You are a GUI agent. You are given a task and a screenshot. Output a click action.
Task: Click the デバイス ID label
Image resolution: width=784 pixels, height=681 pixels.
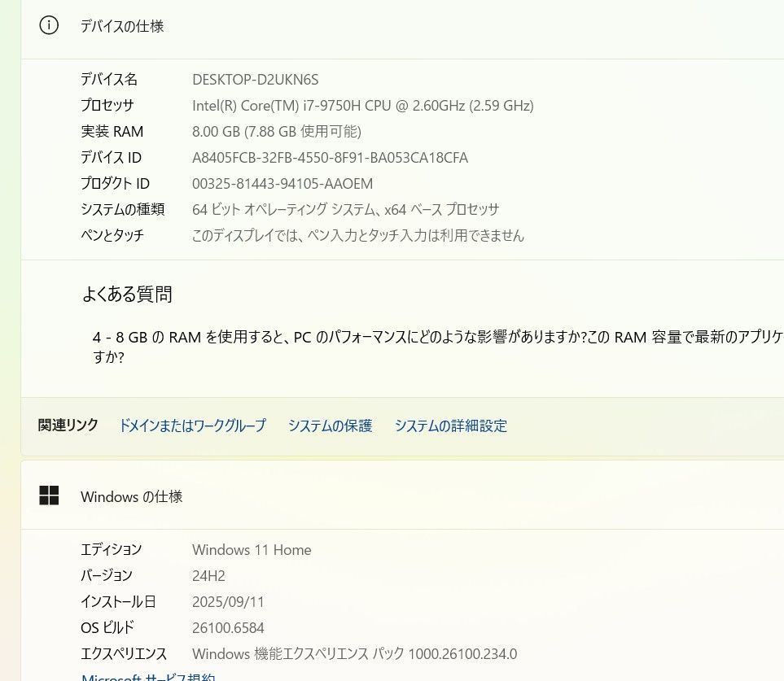click(x=111, y=157)
